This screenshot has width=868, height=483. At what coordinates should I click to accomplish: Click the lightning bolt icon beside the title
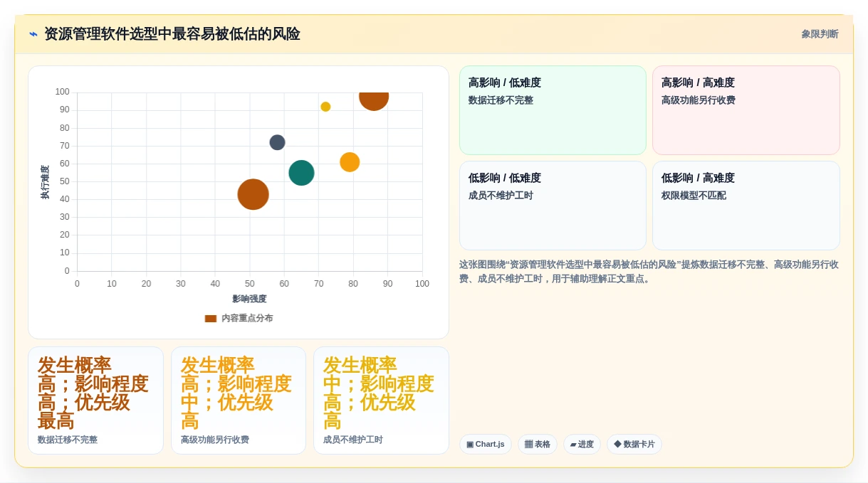33,34
